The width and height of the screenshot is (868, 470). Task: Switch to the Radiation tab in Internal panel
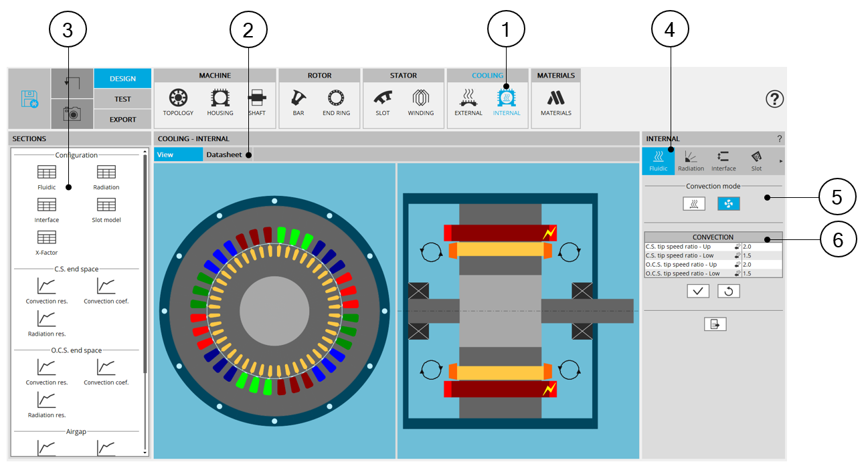coord(691,161)
